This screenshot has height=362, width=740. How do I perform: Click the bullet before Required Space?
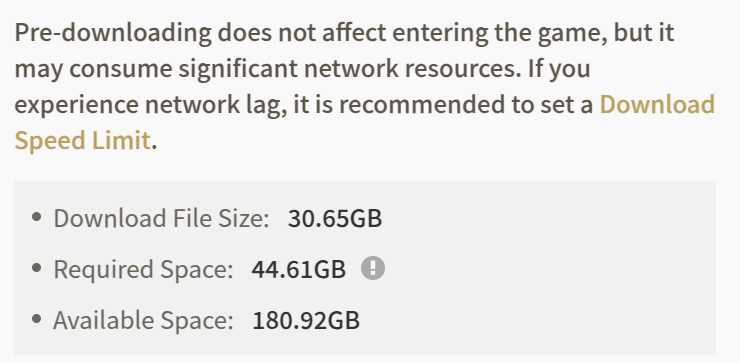click(36, 268)
